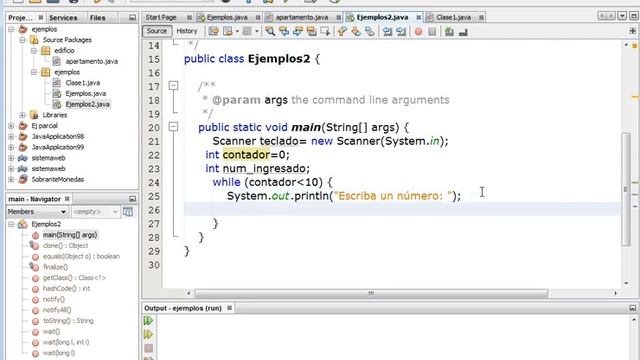
Task: Open the <empty> filter combo box
Action: 95,212
